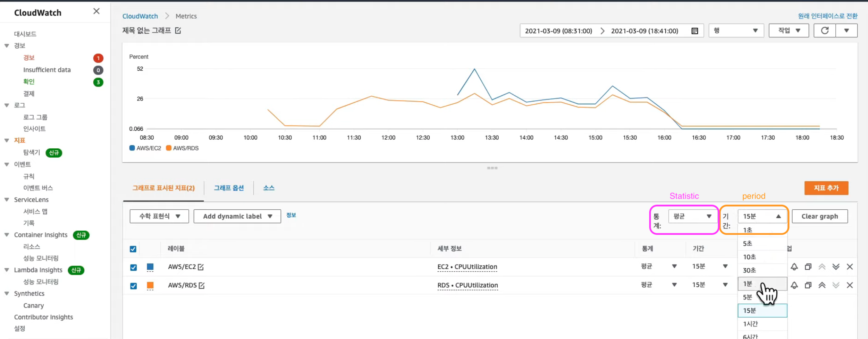The height and width of the screenshot is (339, 868).
Task: Uncheck the AWS/RDS metric checkbox
Action: (133, 286)
